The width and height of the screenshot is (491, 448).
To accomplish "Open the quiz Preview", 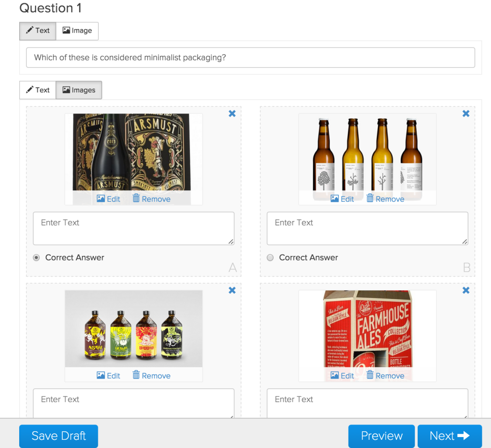I will [x=381, y=436].
